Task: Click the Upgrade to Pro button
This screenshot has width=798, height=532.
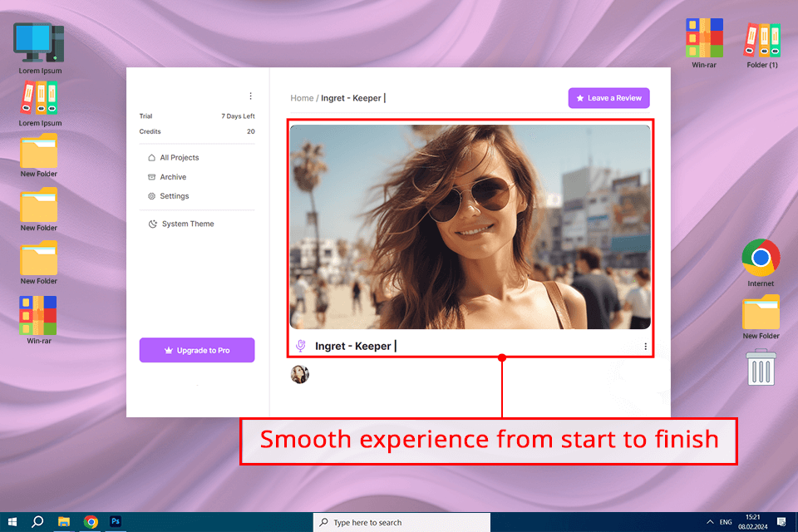Action: (197, 350)
